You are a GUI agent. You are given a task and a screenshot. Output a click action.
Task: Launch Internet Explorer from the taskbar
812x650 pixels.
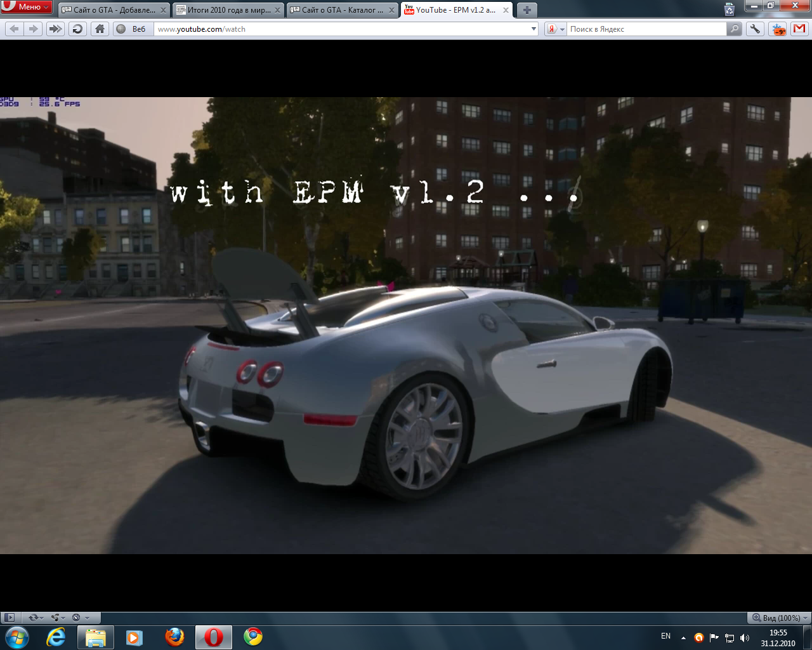[56, 637]
